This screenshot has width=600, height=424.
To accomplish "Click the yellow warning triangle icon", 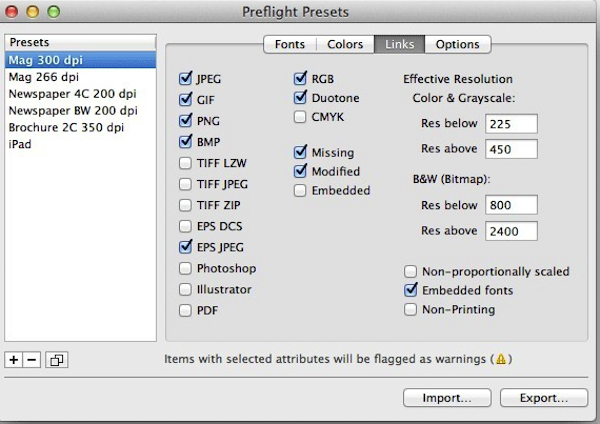I will 499,358.
